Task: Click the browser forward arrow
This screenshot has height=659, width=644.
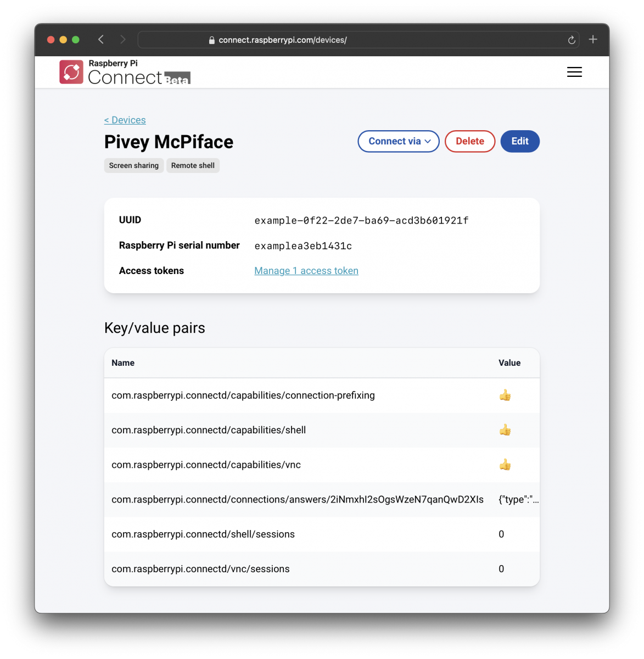Action: pyautogui.click(x=123, y=40)
